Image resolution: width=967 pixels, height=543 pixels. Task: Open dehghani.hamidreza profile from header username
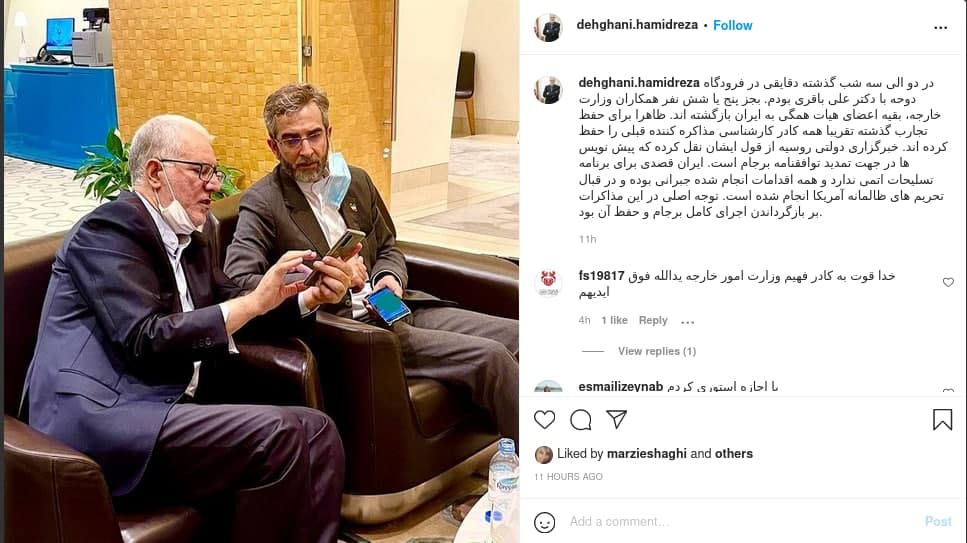point(637,25)
